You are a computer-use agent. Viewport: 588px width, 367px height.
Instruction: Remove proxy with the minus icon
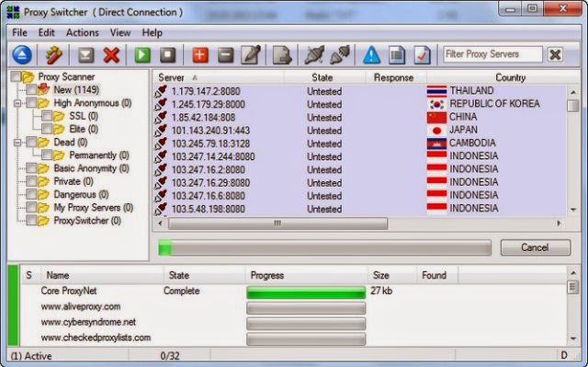[225, 55]
